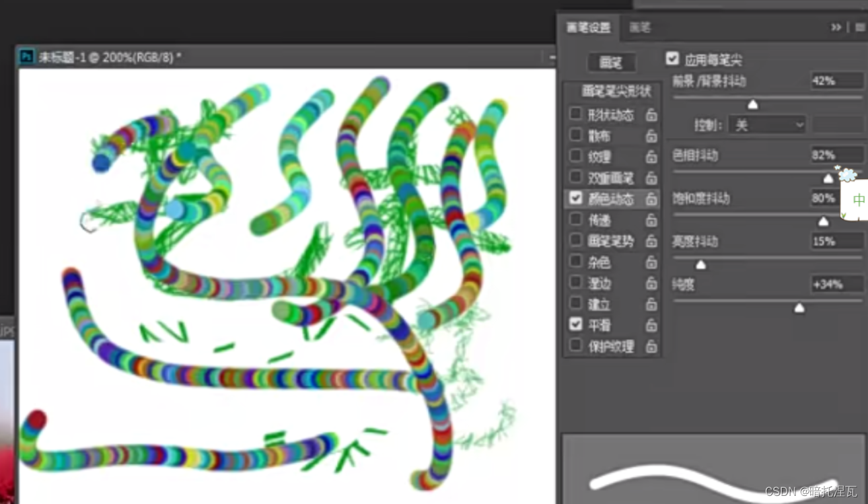This screenshot has height=504, width=868.
Task: Enable the 传递 checkbox
Action: pyautogui.click(x=575, y=219)
